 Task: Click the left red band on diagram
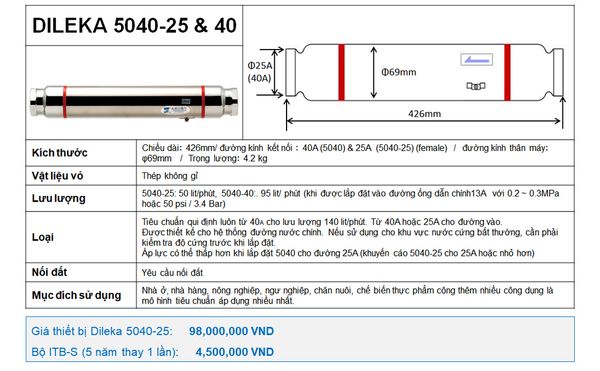click(341, 73)
